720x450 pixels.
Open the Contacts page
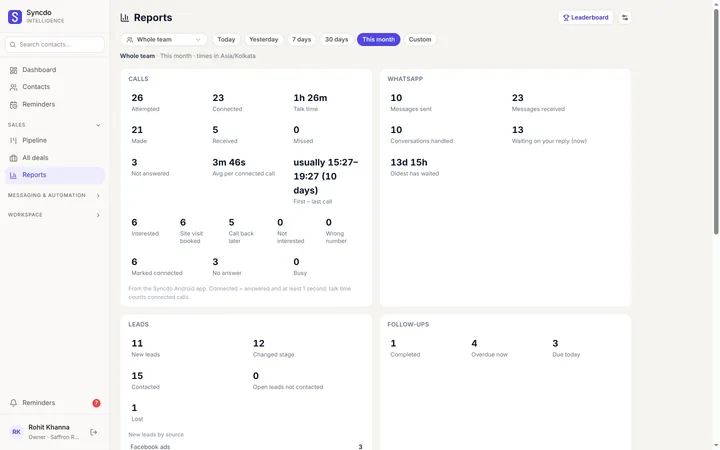tap(55, 87)
